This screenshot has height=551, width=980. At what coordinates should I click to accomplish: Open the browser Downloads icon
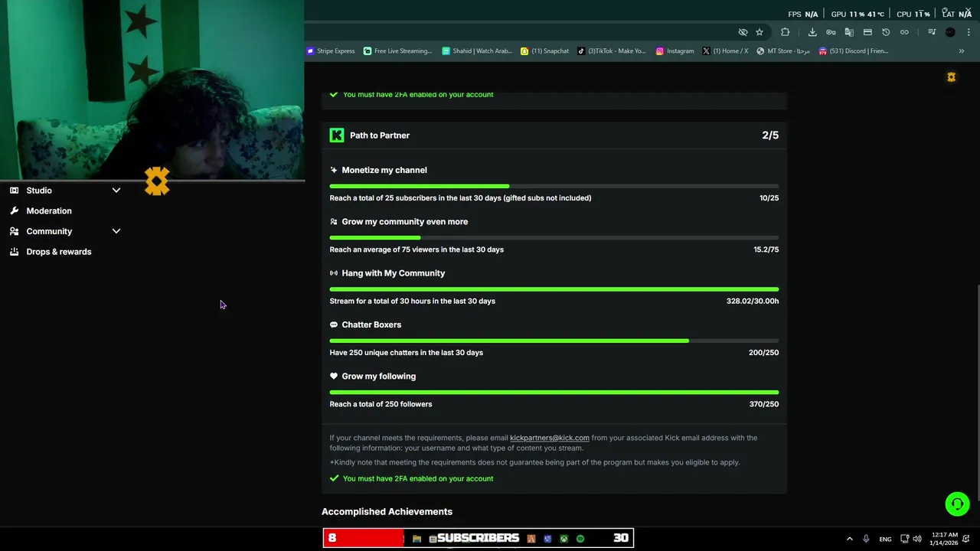[x=812, y=32]
